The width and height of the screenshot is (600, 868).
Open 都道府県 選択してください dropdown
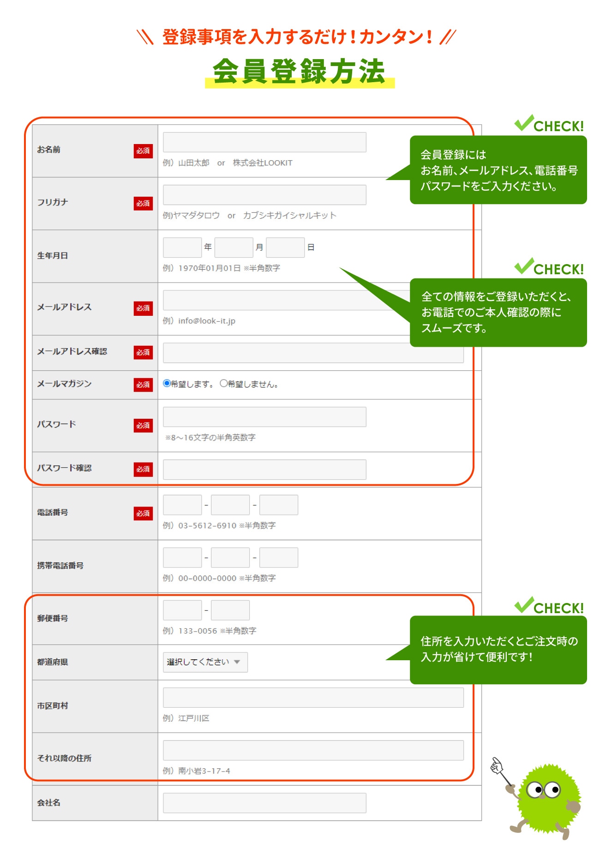(205, 662)
